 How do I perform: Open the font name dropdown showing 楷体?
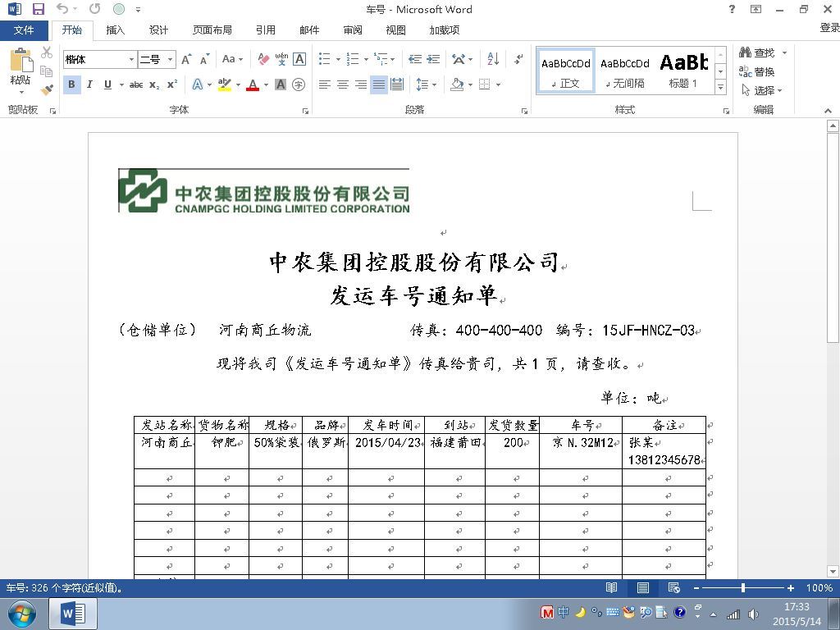[x=131, y=59]
